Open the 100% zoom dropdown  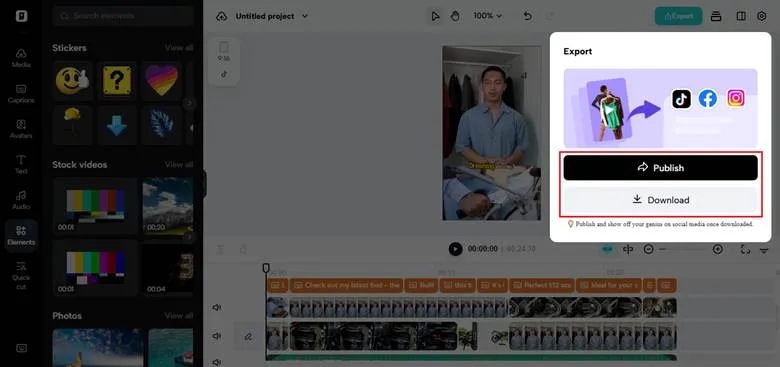(x=487, y=16)
